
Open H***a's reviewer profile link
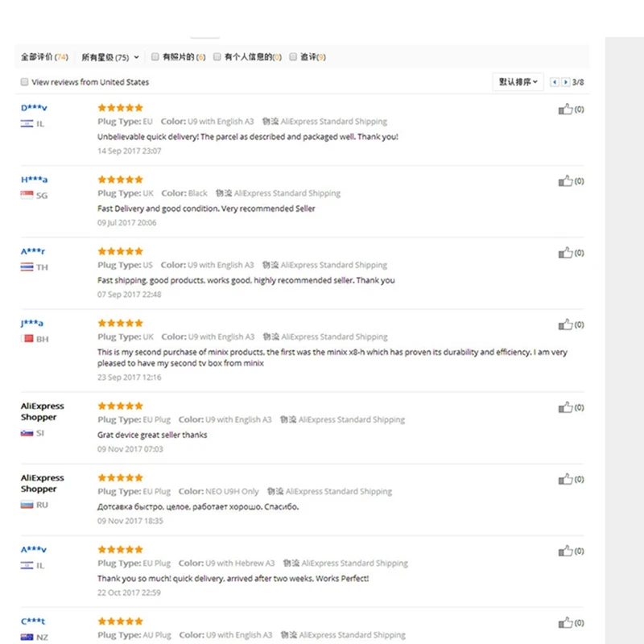[34, 180]
